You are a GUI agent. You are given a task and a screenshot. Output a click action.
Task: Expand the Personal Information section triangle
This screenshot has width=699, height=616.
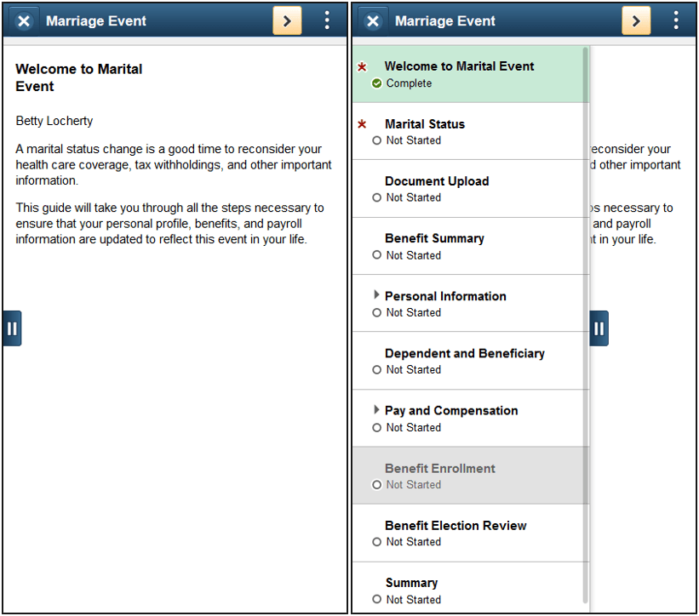[376, 295]
